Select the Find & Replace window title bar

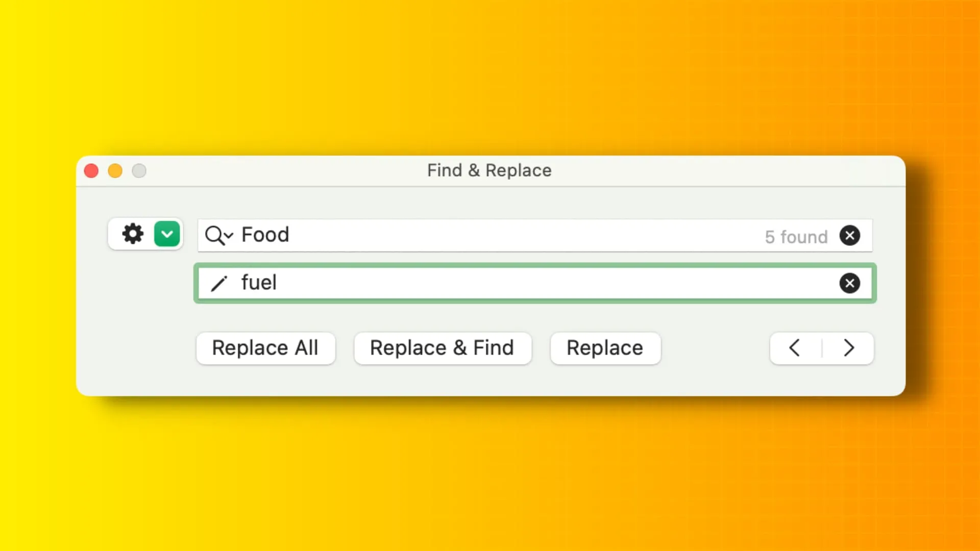[490, 170]
